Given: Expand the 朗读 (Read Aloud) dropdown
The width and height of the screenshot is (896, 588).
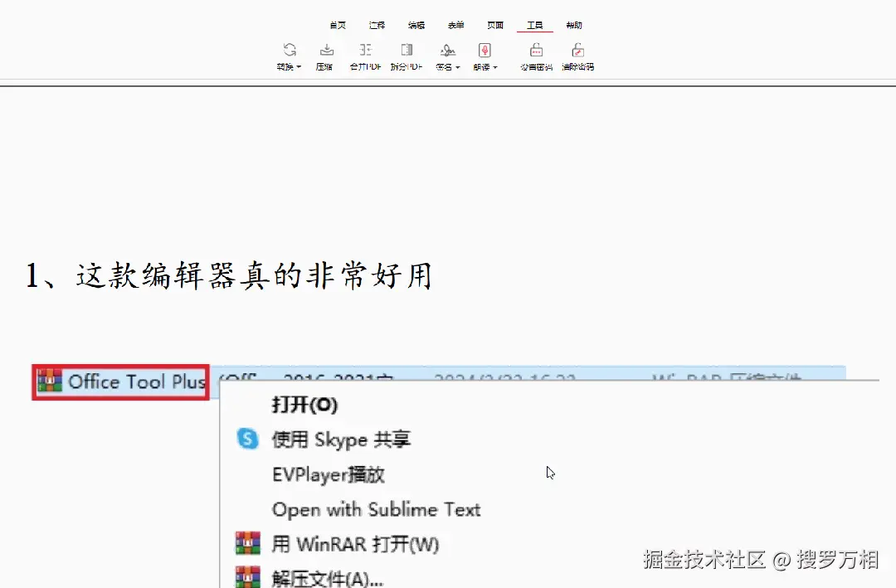Looking at the screenshot, I should [x=495, y=67].
